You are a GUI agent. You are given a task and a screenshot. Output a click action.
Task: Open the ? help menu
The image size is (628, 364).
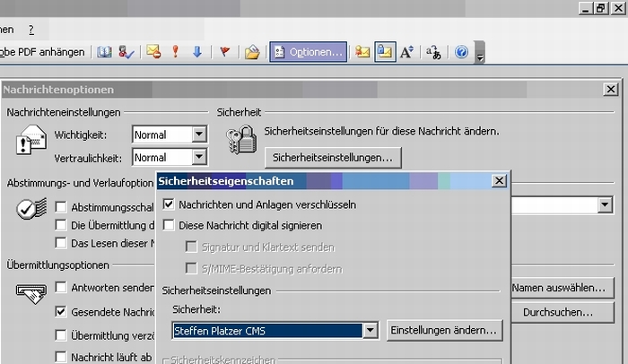click(31, 5)
